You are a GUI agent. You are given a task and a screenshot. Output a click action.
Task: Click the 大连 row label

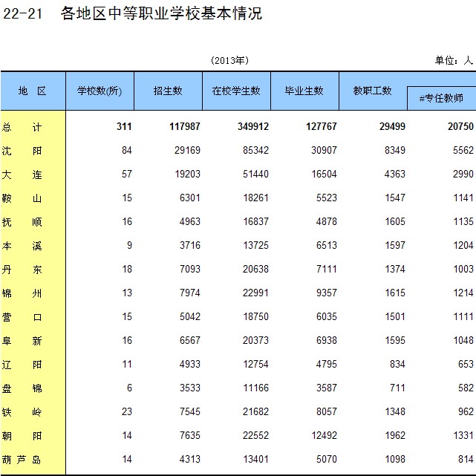22,175
